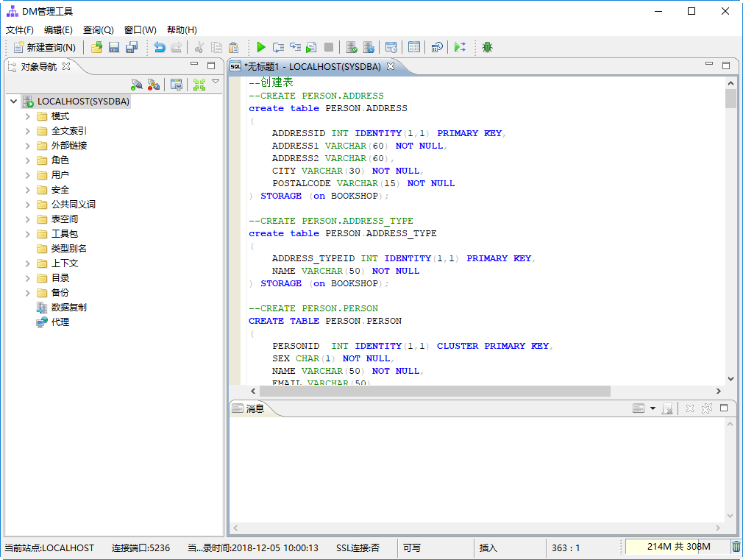Click the Commit database check icon

[351, 47]
